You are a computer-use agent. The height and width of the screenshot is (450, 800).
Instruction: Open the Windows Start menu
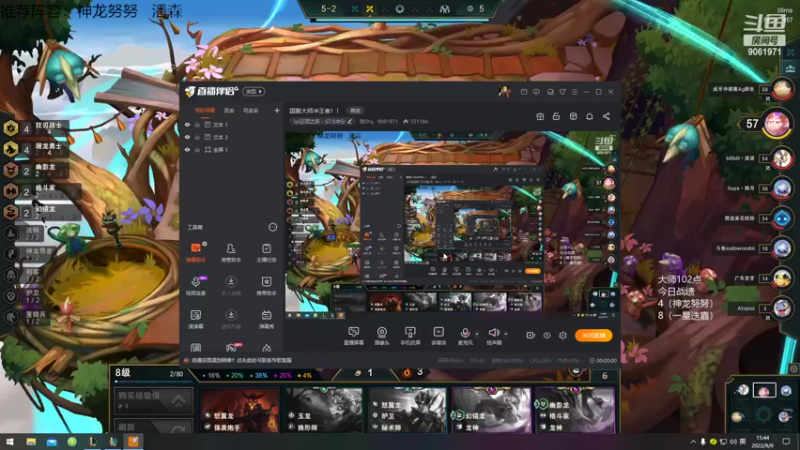click(x=10, y=441)
